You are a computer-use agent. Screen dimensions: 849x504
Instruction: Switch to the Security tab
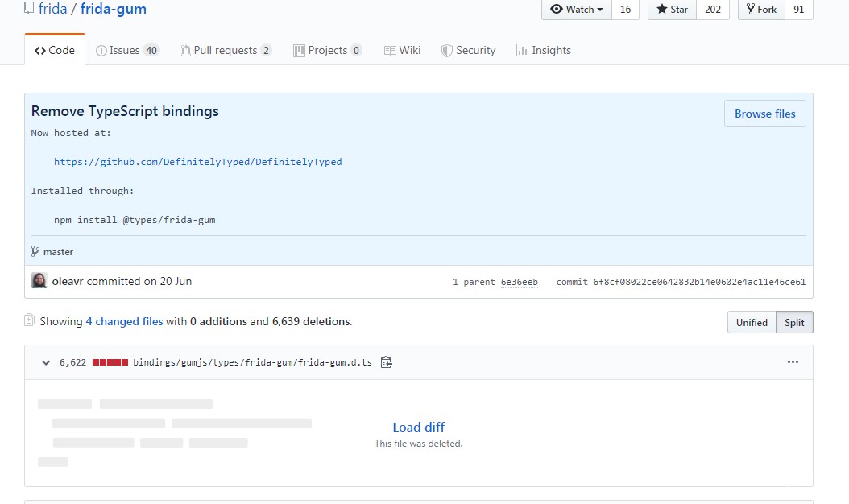pos(468,51)
